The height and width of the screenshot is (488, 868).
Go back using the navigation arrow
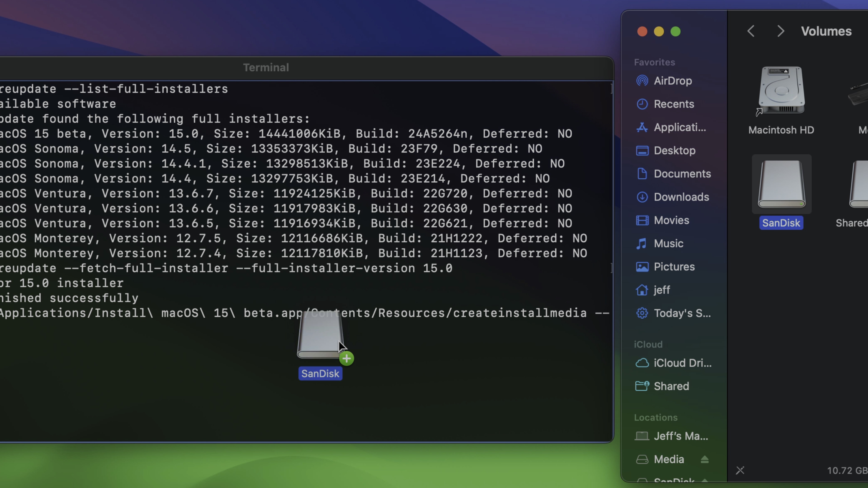(751, 31)
